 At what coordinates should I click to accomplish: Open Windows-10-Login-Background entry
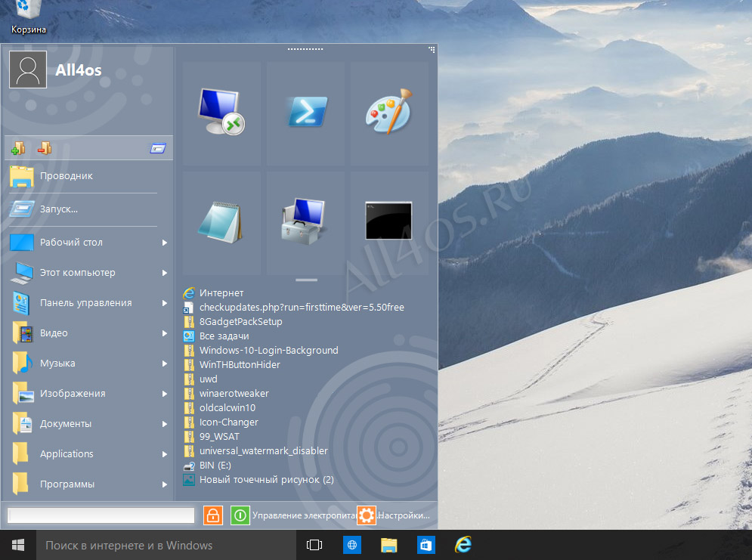tap(261, 351)
